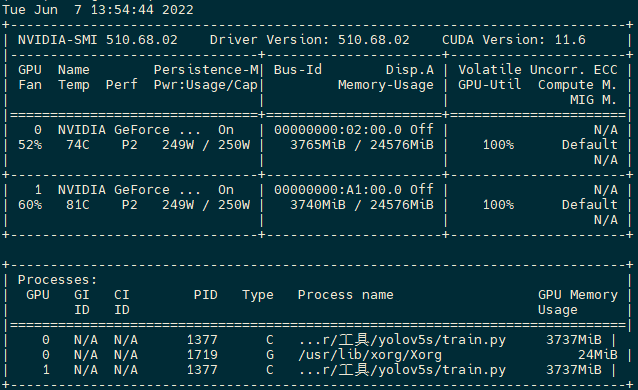638x390 pixels.
Task: Select the GPU-Util column header
Action: coord(490,85)
